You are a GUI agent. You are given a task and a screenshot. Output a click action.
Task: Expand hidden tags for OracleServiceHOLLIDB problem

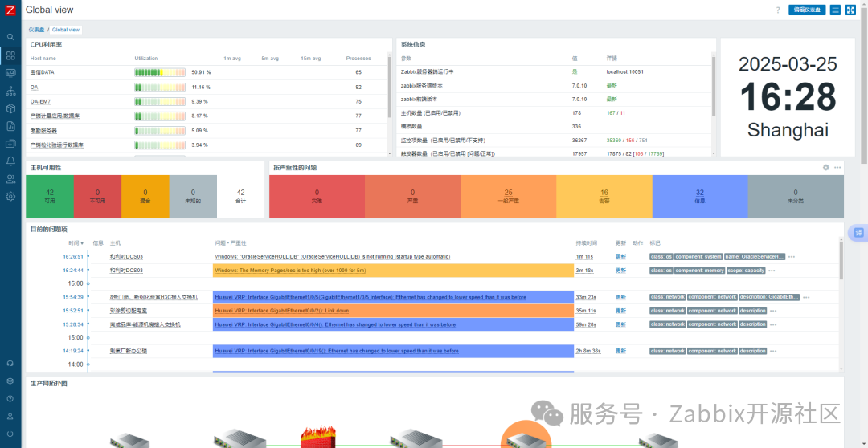(x=792, y=257)
